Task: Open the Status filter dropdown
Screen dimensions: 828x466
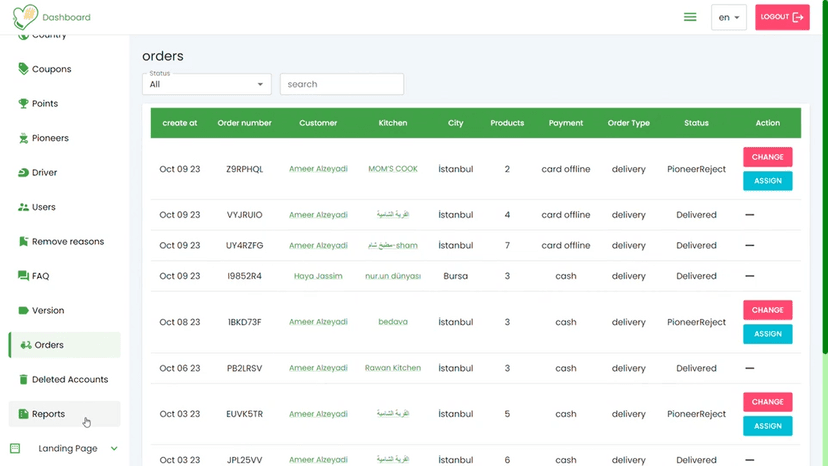Action: (x=207, y=85)
